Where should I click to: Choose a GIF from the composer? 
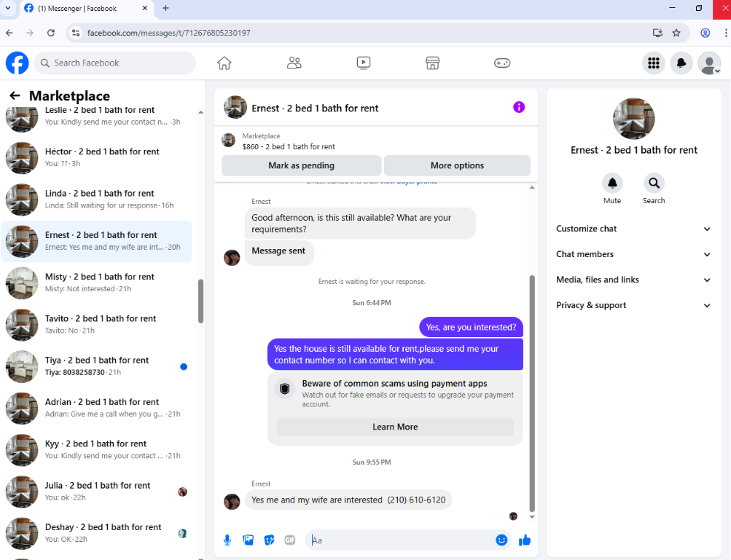290,540
